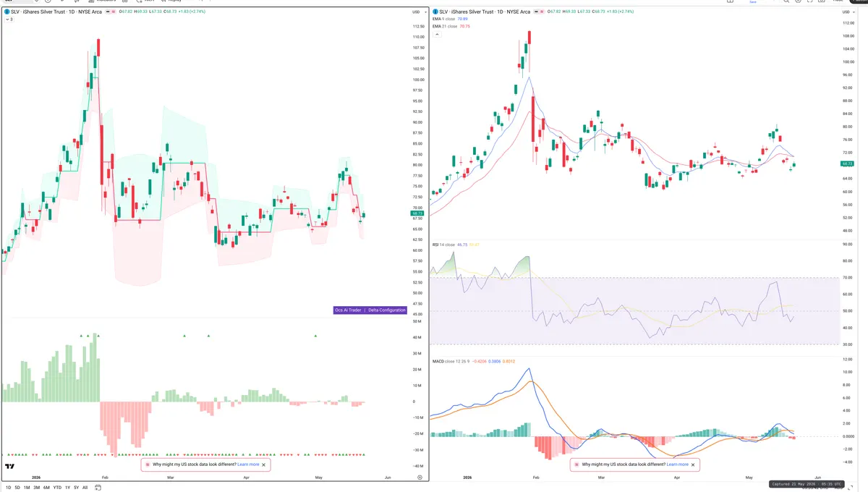Screen dimensions: 868x492
Task: Click the TradingView logo on left chart
Action: 10,467
